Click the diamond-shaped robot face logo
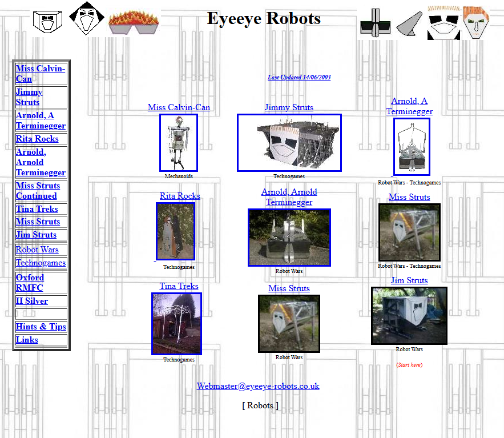The width and height of the screenshot is (504, 438). (87, 18)
